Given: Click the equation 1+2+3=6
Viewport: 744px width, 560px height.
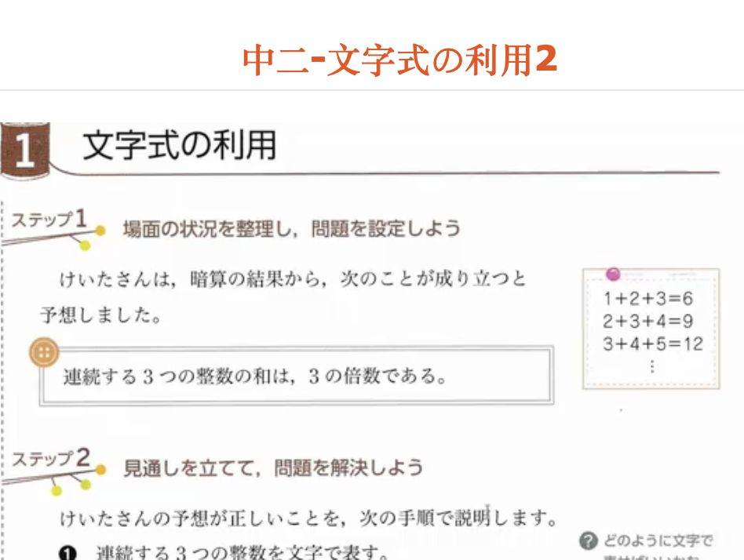Looking at the screenshot, I should tap(648, 299).
